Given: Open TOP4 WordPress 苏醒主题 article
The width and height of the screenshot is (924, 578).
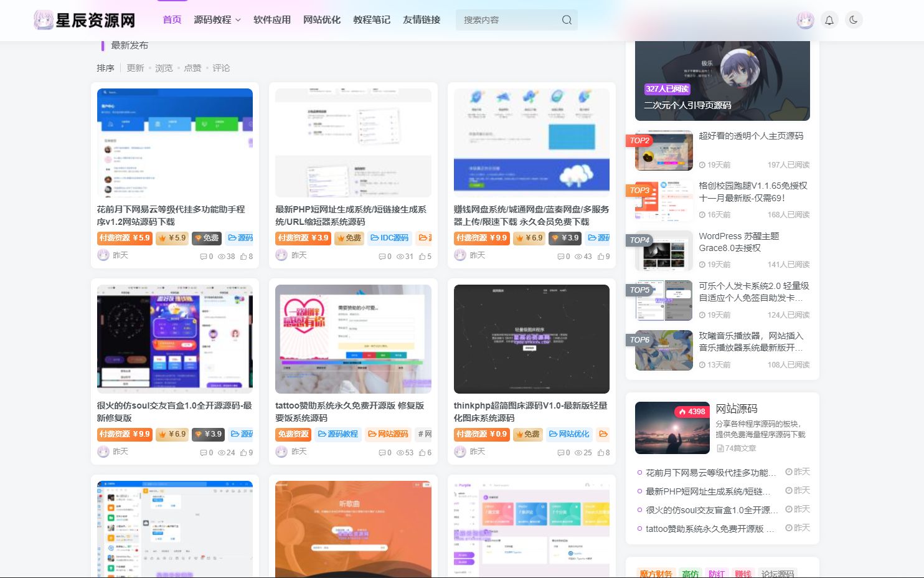Looking at the screenshot, I should click(738, 242).
